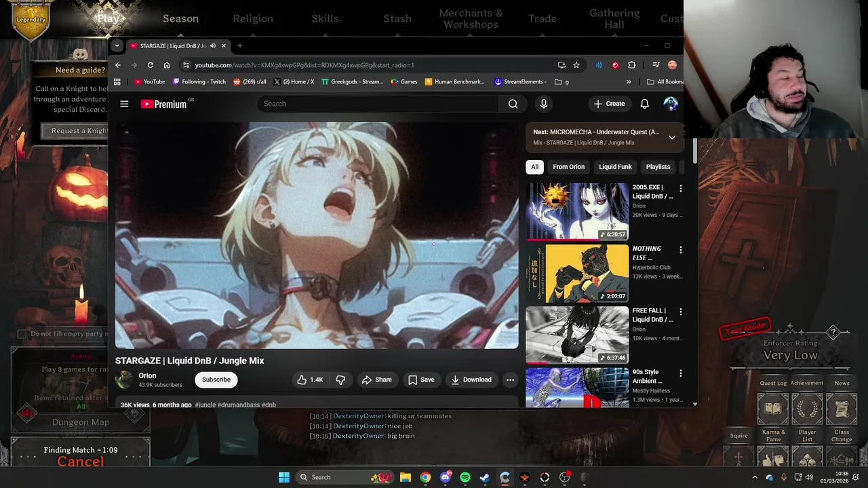
Task: Open the browser home page
Action: pos(166,65)
